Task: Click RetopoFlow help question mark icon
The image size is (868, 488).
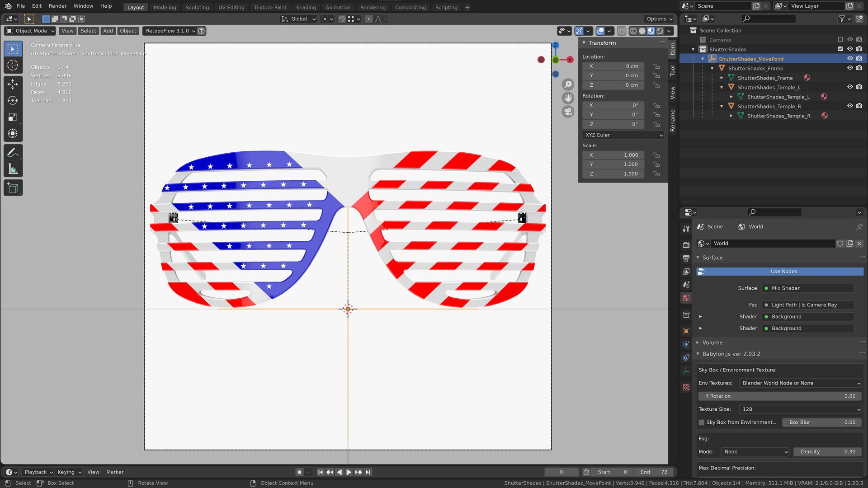Action: point(202,31)
